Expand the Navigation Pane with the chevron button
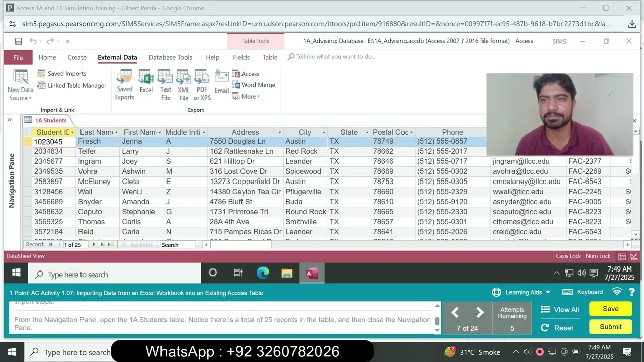Screen dimensions: 644x362 [x=9, y=120]
